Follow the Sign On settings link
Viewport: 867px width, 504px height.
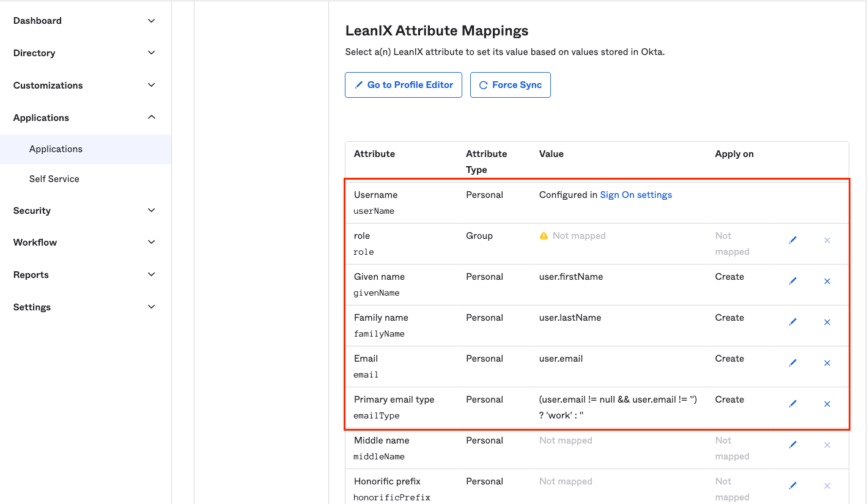click(636, 195)
